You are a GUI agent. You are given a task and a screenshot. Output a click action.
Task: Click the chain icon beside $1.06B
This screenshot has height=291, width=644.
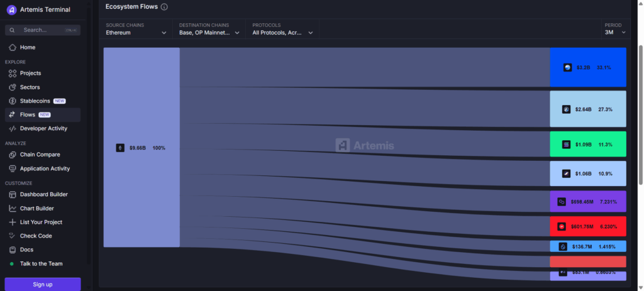(567, 173)
